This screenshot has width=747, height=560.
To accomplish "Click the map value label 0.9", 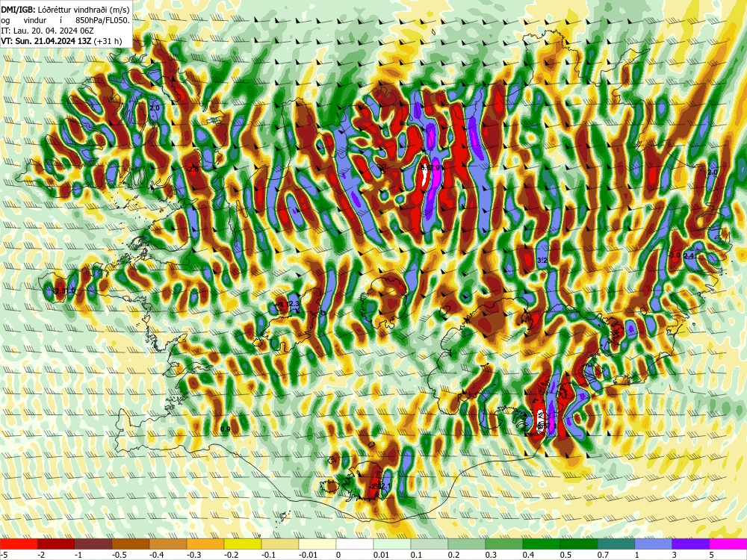I will pos(226,429).
